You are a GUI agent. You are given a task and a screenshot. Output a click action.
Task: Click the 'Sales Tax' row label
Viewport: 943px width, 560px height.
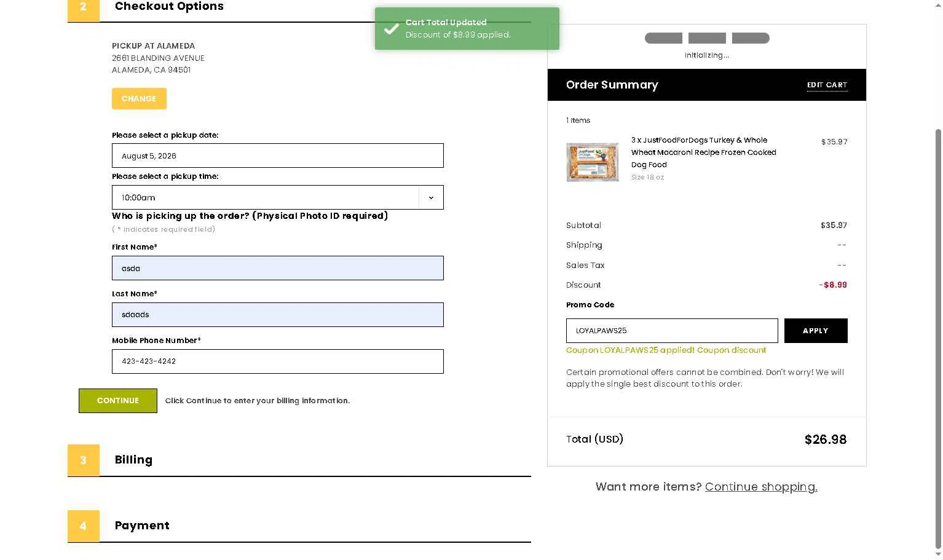pos(585,266)
